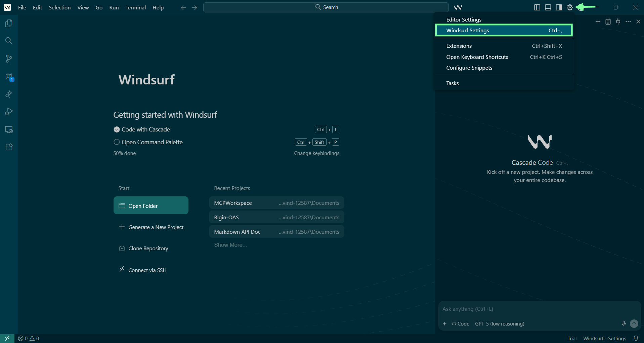Open the notifications bell in status bar
The height and width of the screenshot is (343, 644).
tap(636, 338)
